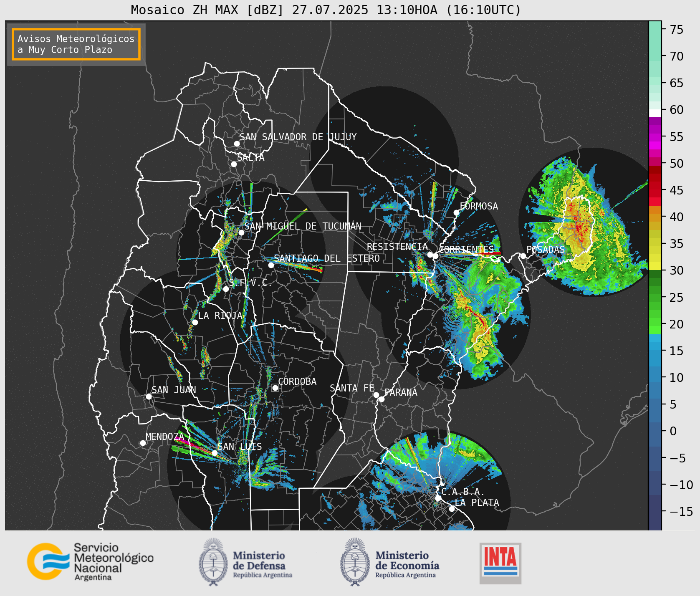Click the MENDOZA map label
This screenshot has height=596, width=700.
(x=164, y=437)
